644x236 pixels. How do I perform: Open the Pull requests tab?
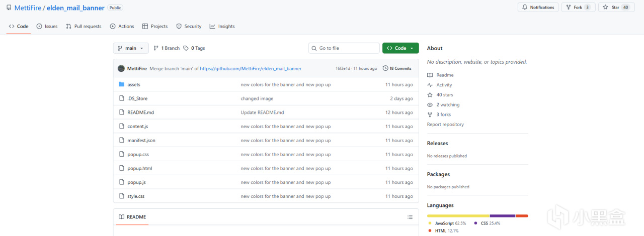(x=84, y=26)
